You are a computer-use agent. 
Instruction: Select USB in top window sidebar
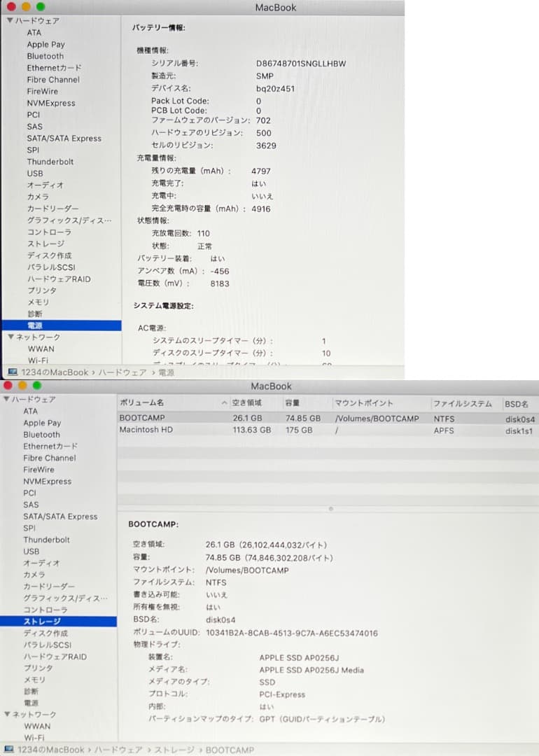coord(35,173)
